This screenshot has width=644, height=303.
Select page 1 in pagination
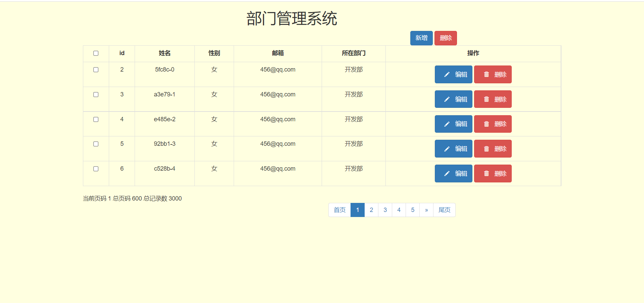click(x=358, y=210)
